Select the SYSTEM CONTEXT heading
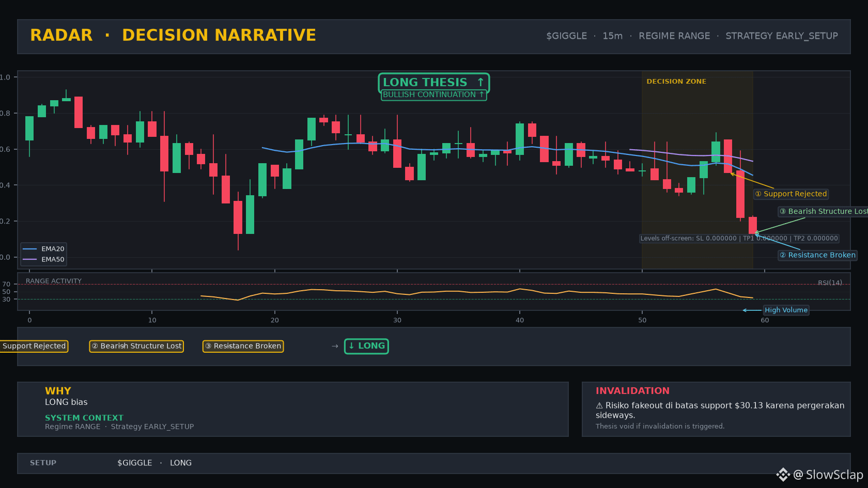 coord(84,418)
